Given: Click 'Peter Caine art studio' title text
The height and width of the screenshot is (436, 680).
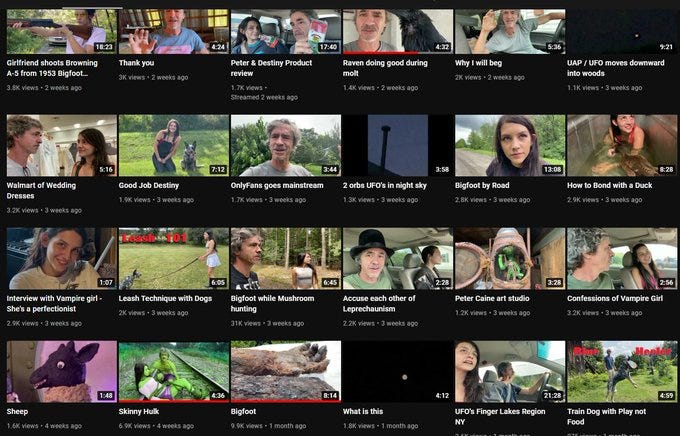Looking at the screenshot, I should click(x=492, y=298).
